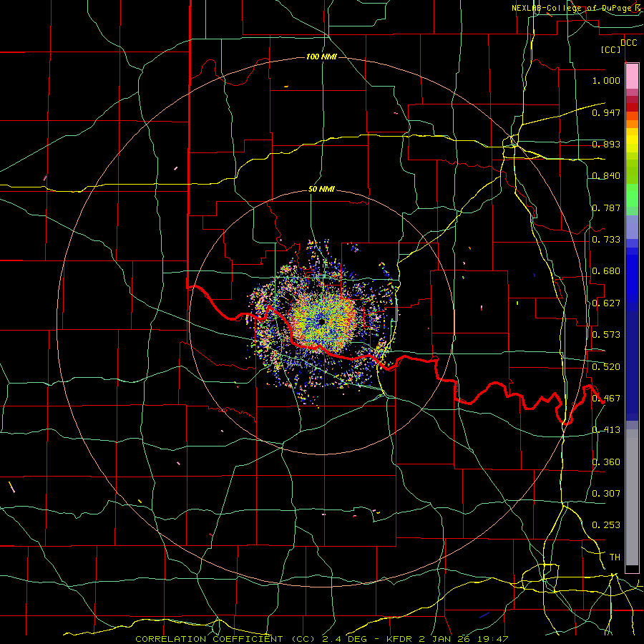Click the 0.787 scale value

coord(606,208)
